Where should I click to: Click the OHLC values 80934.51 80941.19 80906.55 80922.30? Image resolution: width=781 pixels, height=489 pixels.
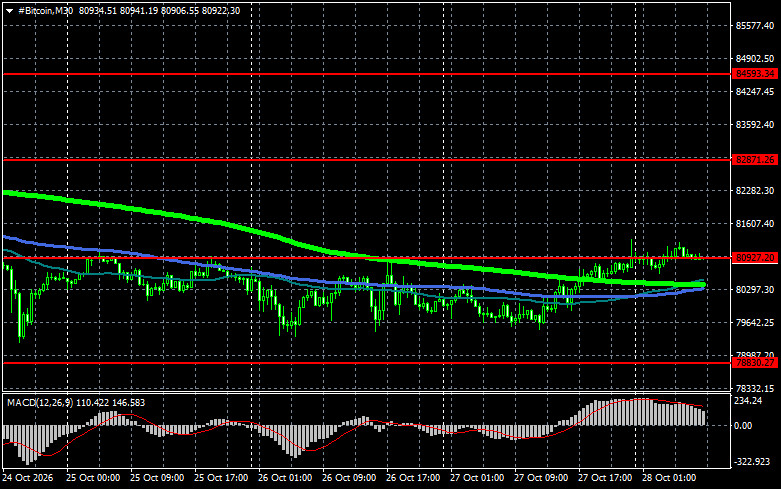pyautogui.click(x=159, y=10)
